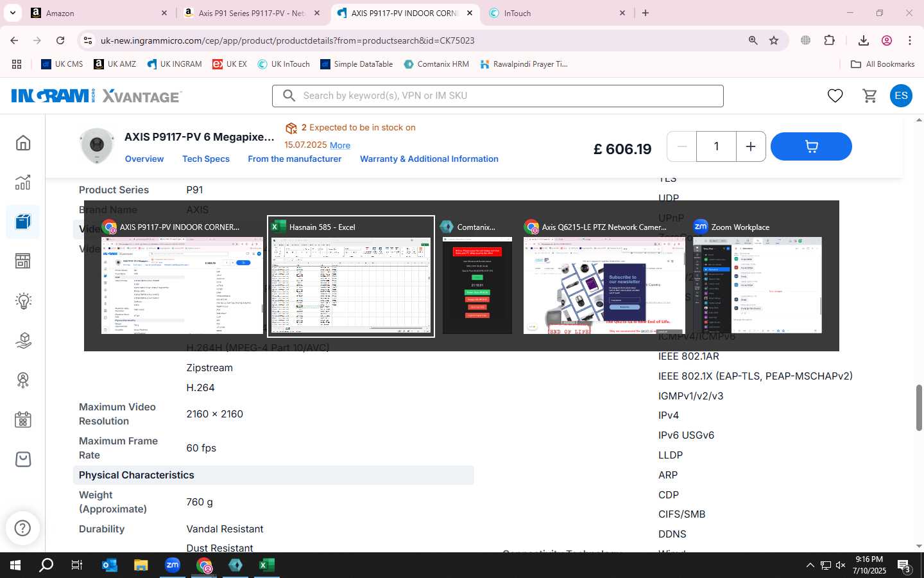Open the help question mark button
The width and height of the screenshot is (924, 578).
point(22,528)
